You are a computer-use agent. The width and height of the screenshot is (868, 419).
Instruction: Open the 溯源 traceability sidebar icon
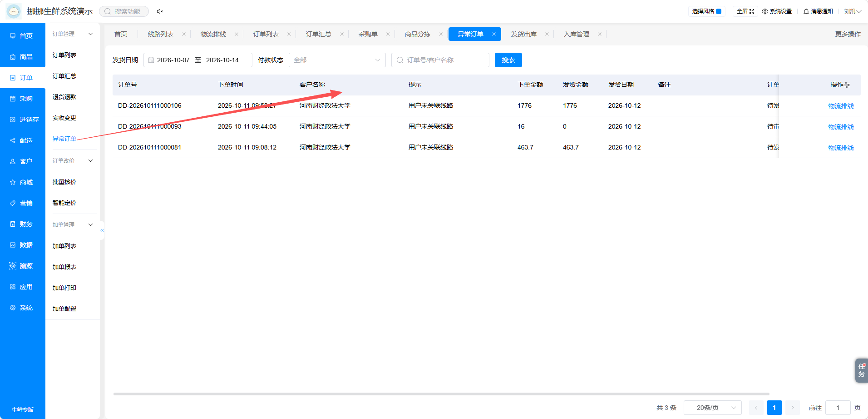pyautogui.click(x=13, y=266)
